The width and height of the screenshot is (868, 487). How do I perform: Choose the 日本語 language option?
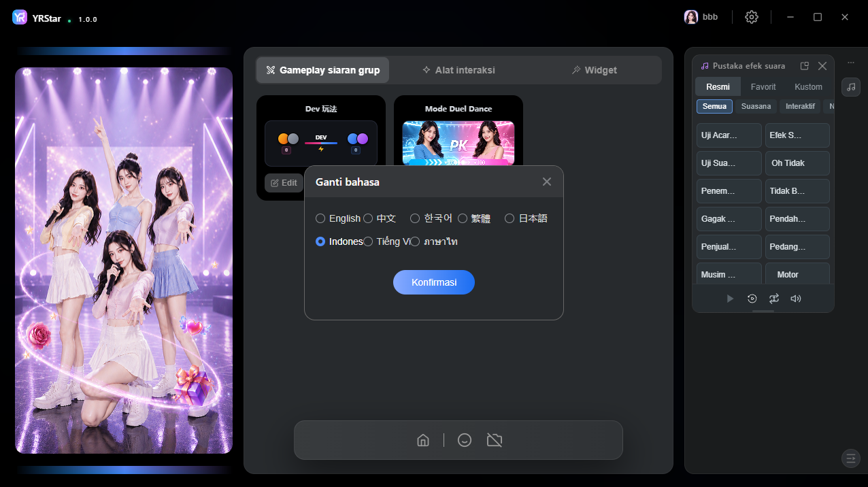(527, 218)
